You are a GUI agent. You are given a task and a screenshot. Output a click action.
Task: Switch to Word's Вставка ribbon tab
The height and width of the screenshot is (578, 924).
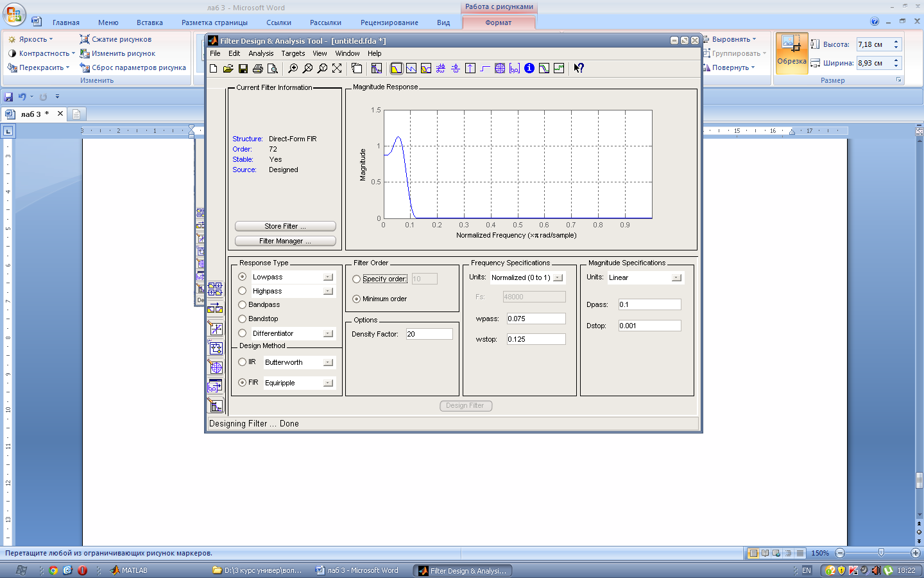[150, 22]
